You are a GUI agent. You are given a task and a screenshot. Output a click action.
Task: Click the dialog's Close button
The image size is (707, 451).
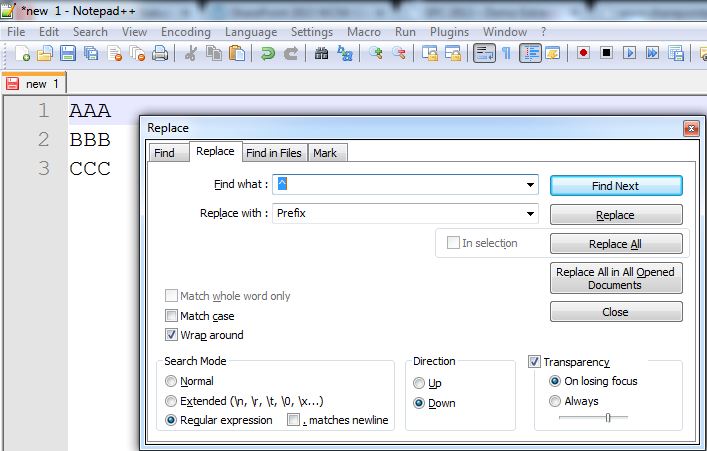[x=616, y=312]
